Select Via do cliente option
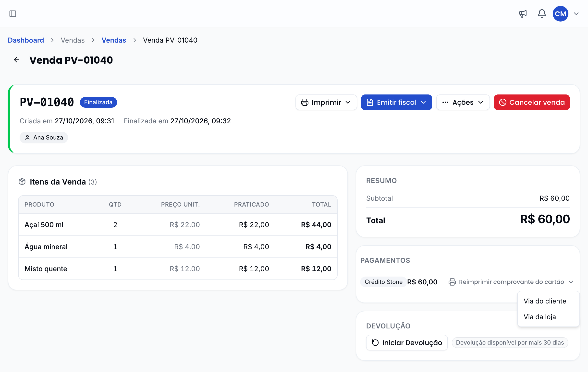Screen dimensions: 588x372 click(x=548, y=301)
